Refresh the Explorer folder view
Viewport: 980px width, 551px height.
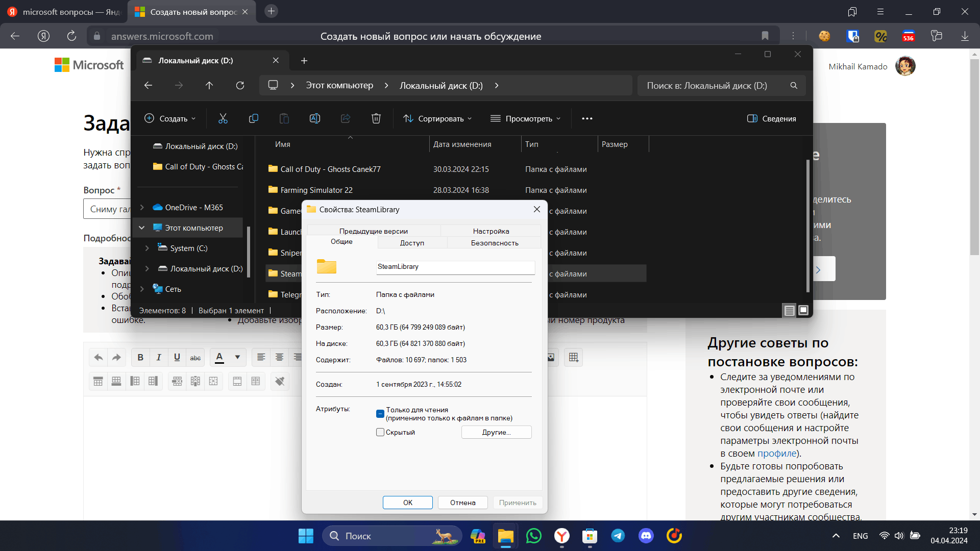click(240, 85)
